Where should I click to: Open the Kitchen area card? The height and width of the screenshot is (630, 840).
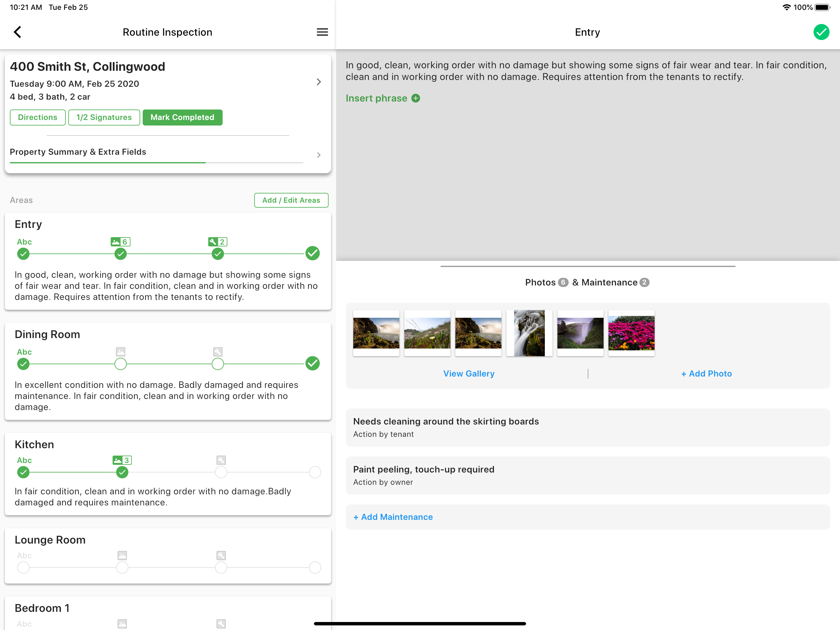point(168,474)
